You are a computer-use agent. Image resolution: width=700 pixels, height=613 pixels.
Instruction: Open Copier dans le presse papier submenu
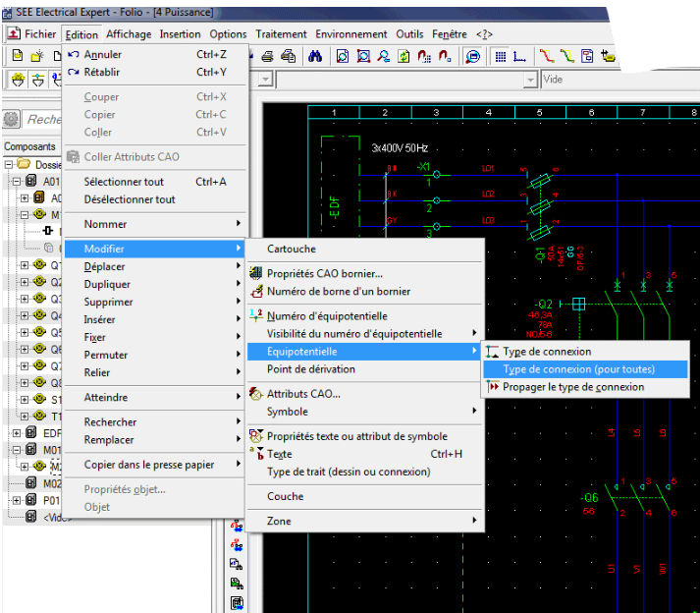[x=155, y=465]
